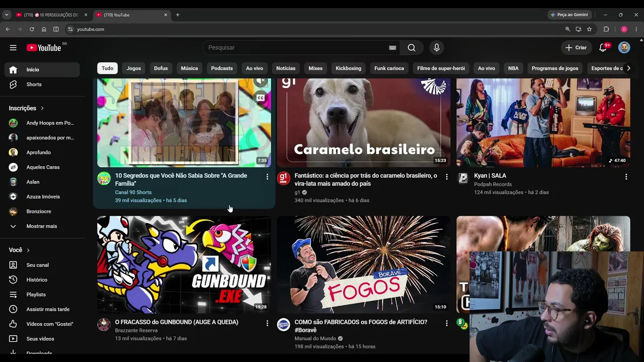Screen dimensions: 644x362
Task: Select the Podcasts chip
Action: (222, 68)
